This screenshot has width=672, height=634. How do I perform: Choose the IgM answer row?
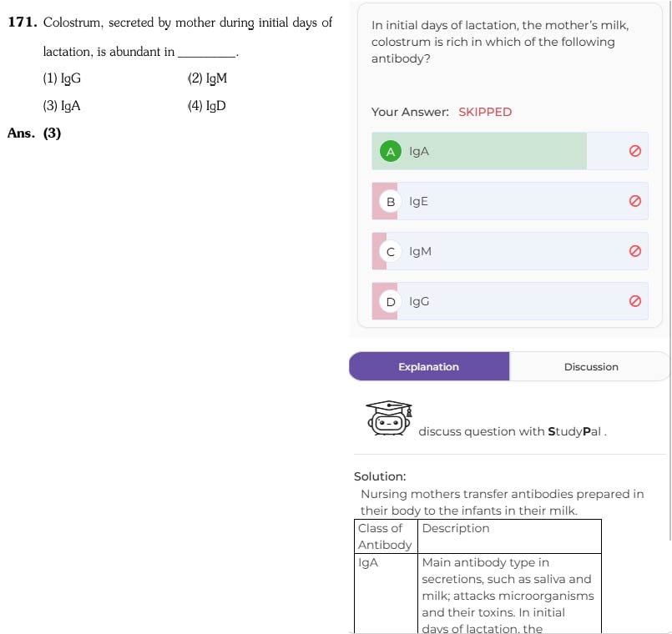[x=509, y=251]
